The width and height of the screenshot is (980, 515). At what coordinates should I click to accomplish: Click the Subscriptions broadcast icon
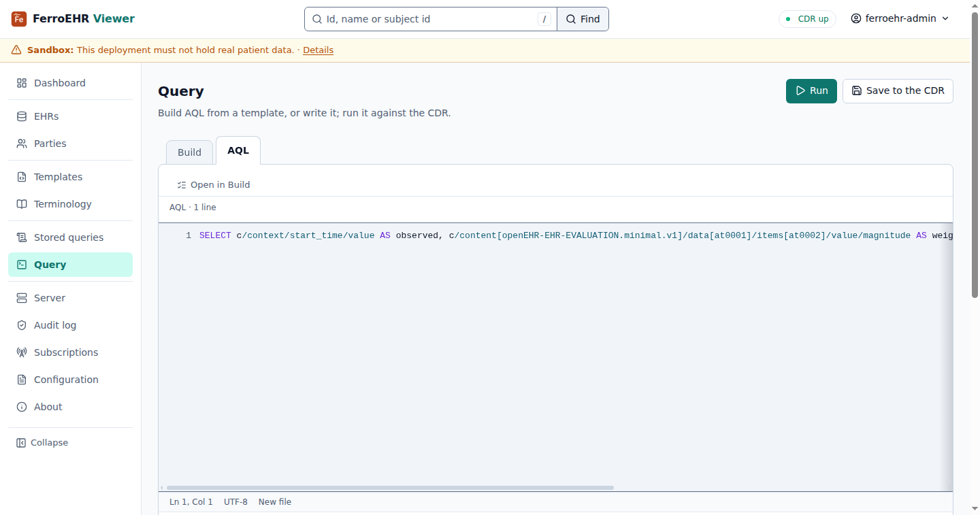click(22, 352)
